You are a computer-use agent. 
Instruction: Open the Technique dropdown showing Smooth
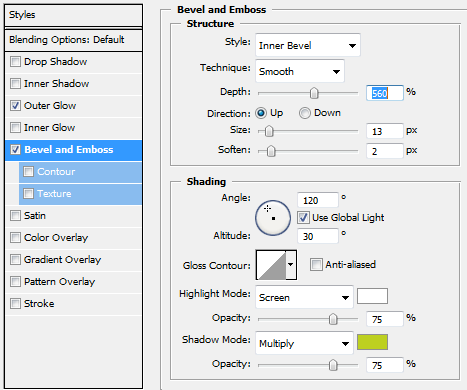pyautogui.click(x=300, y=71)
